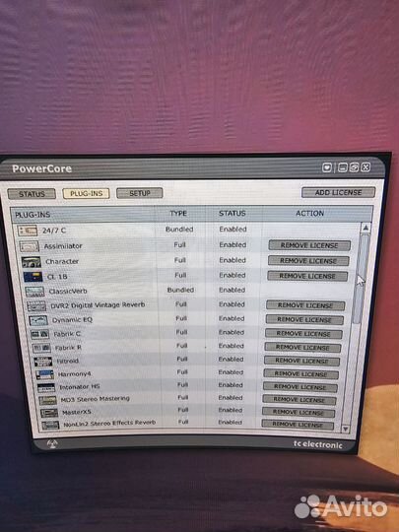Screen dimensions: 399x532
Task: Click the TYPE column header
Action: point(178,214)
